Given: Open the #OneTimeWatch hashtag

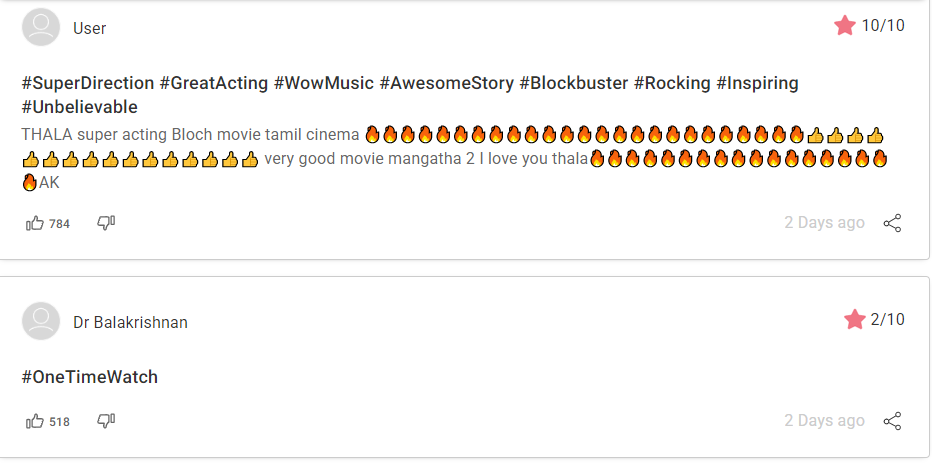Looking at the screenshot, I should [x=90, y=377].
